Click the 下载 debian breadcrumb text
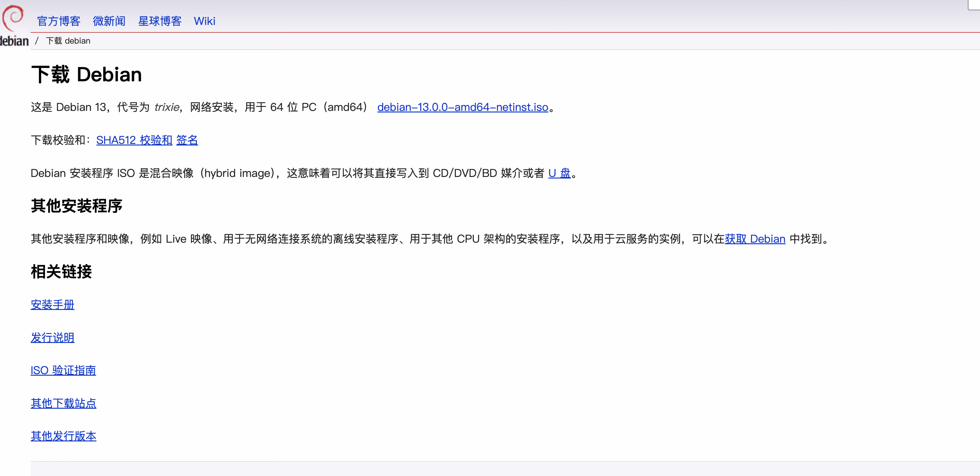980x476 pixels. click(x=68, y=41)
